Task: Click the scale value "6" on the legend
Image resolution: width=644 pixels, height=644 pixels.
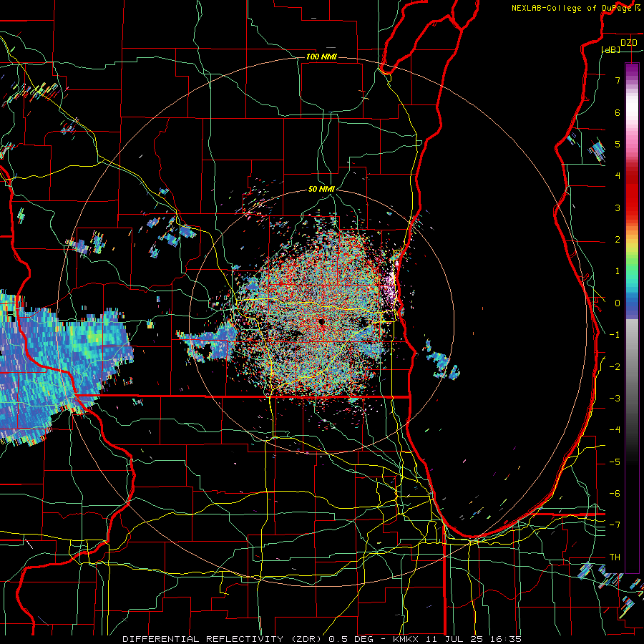Action: point(618,112)
